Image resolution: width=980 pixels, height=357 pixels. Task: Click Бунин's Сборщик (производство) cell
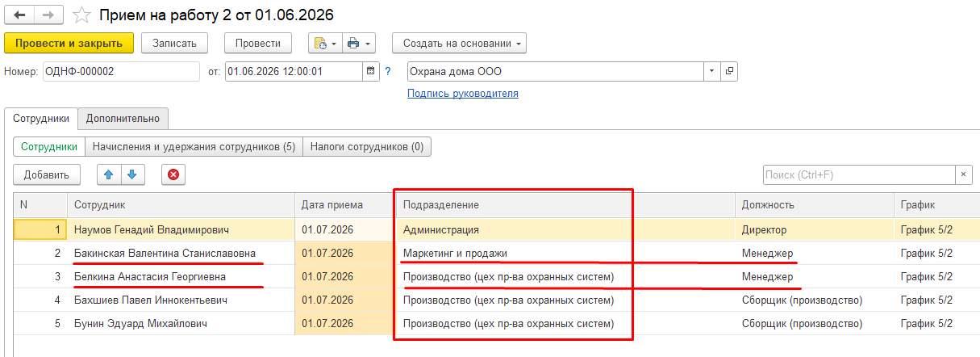[814, 324]
